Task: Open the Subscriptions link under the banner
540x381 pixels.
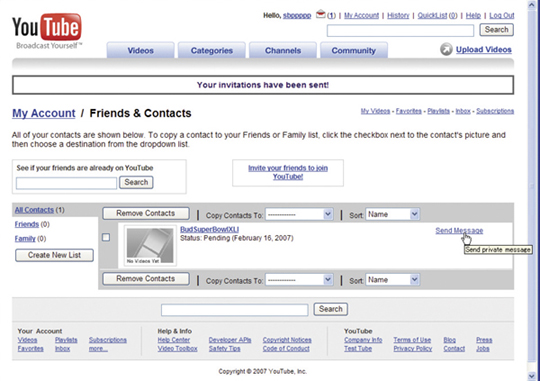Action: point(495,111)
